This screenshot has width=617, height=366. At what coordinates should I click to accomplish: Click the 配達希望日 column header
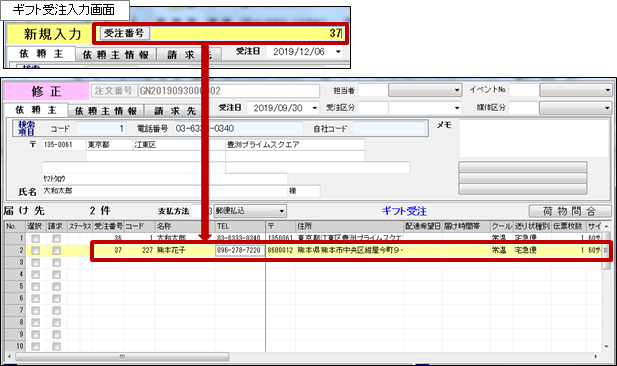(423, 227)
